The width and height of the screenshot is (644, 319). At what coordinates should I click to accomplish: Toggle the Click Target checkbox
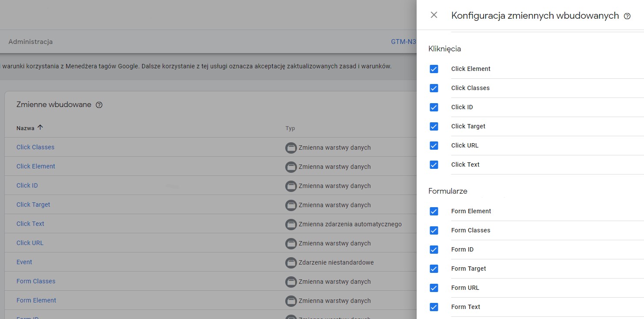pyautogui.click(x=434, y=126)
